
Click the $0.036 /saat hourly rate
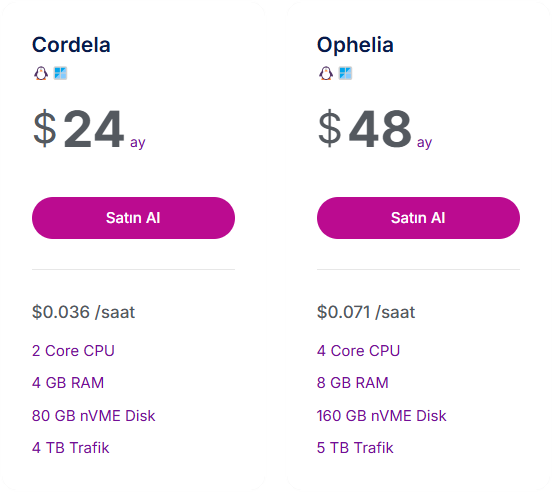click(83, 313)
